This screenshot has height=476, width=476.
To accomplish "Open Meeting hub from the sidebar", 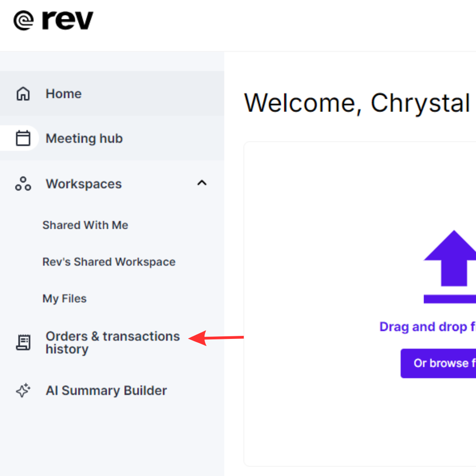I will 112,138.
